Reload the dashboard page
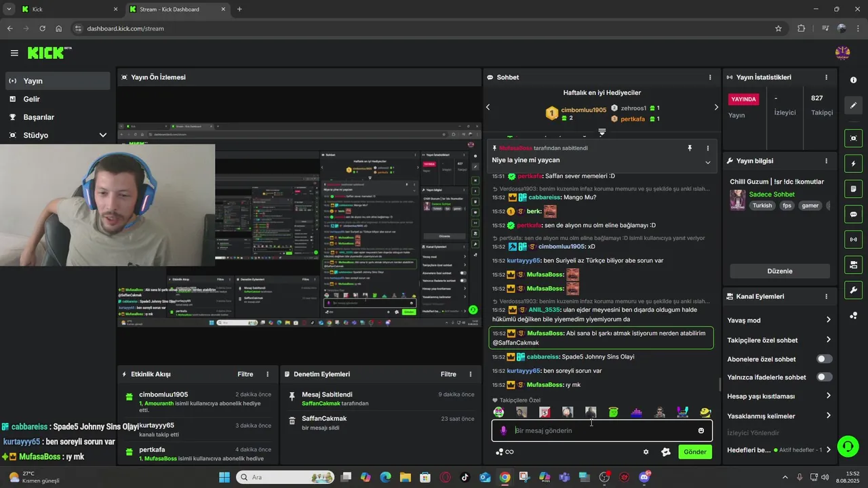 pyautogui.click(x=42, y=28)
